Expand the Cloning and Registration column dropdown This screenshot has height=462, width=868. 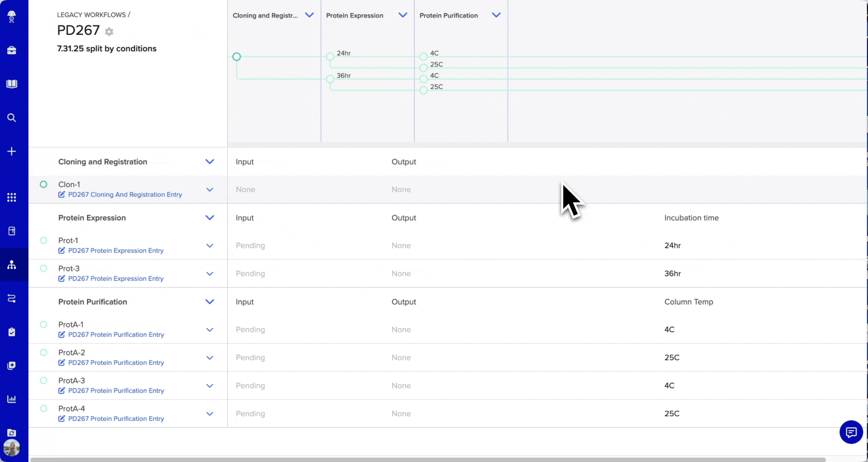tap(309, 15)
